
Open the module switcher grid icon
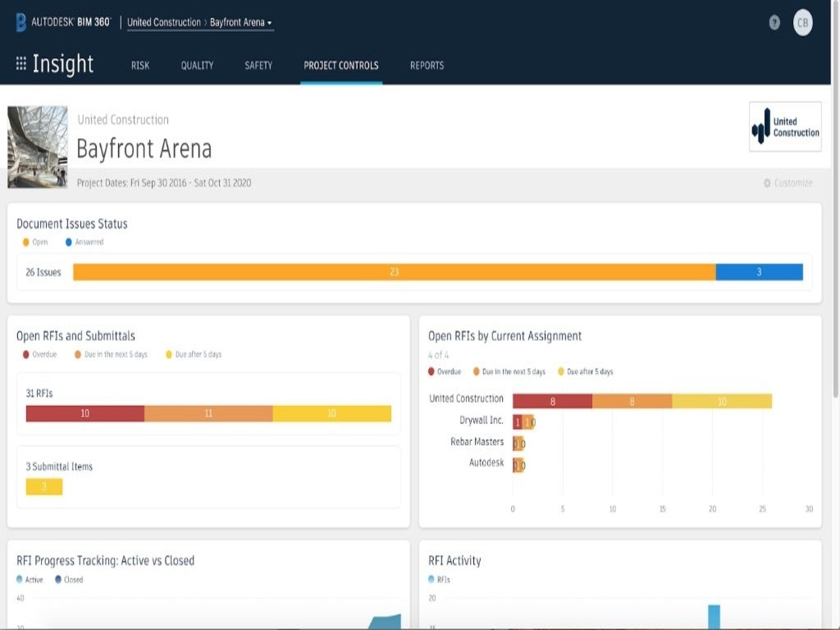click(21, 64)
